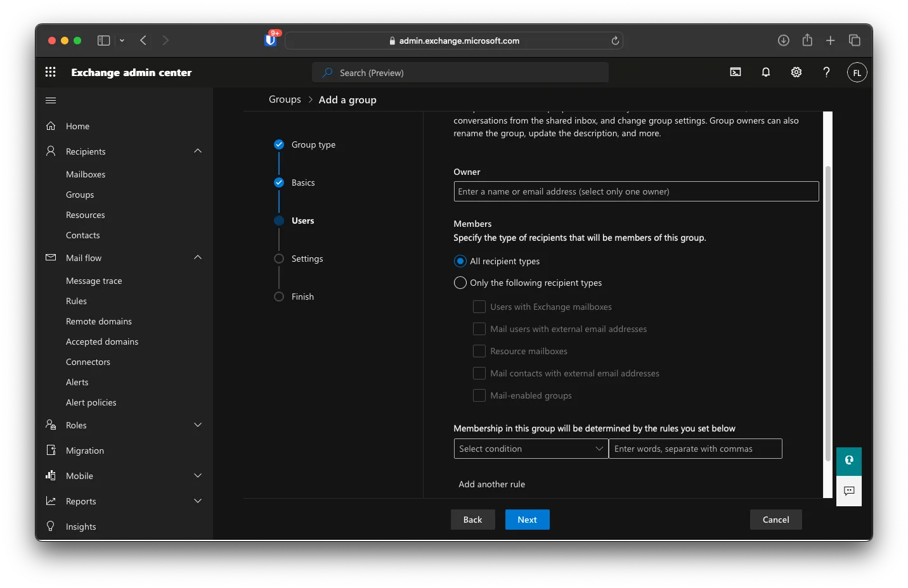Open the notifications bell

tap(766, 72)
